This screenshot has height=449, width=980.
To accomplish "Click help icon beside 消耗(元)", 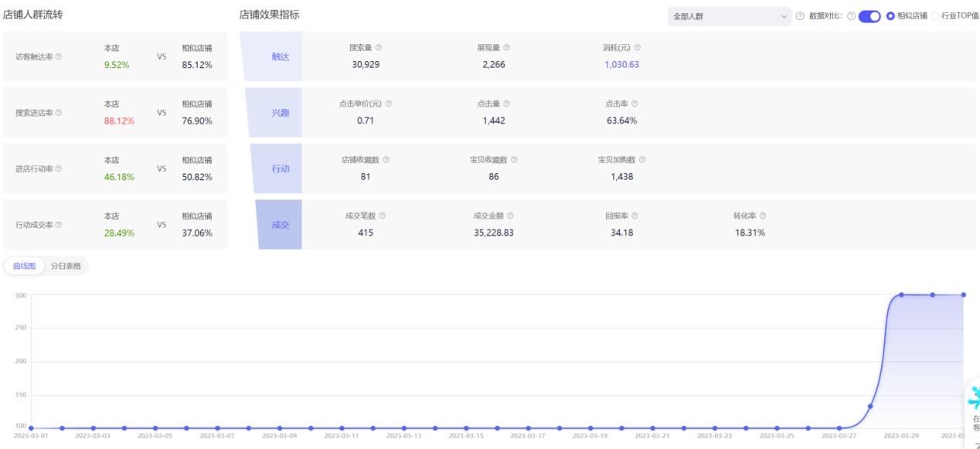I will (x=637, y=48).
